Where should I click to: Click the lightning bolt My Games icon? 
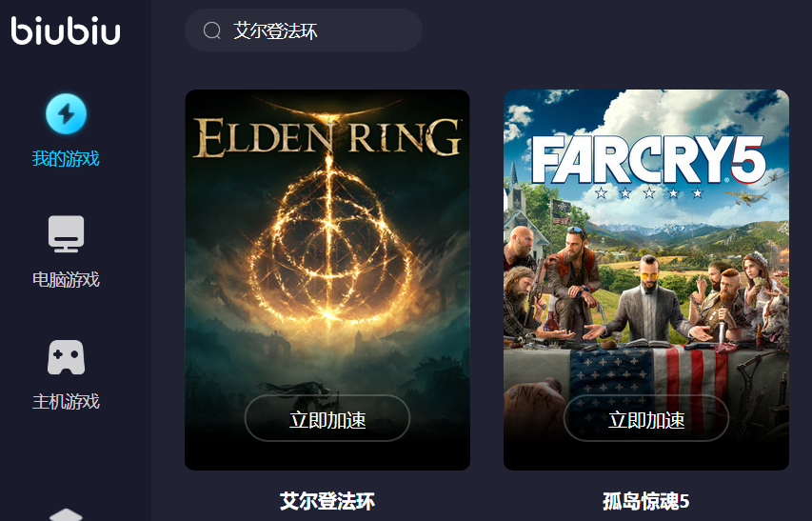(66, 114)
